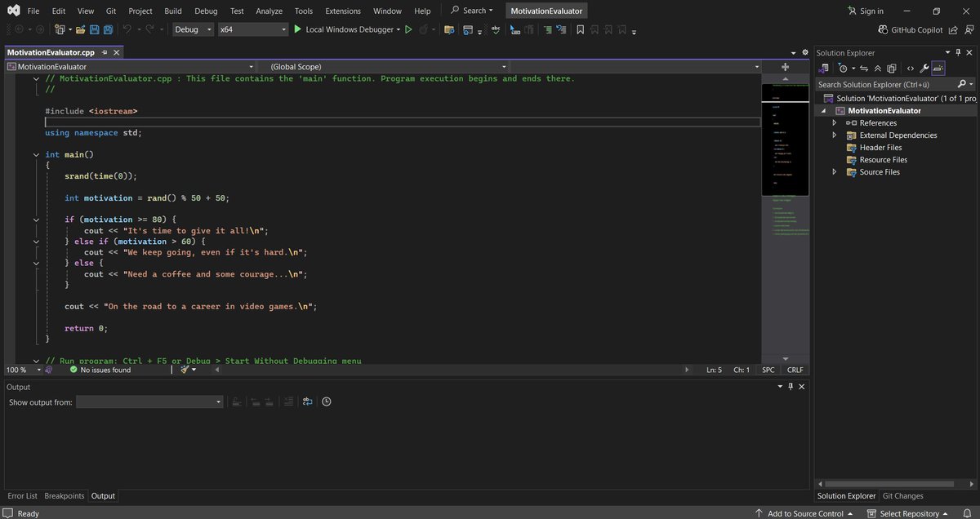The width and height of the screenshot is (980, 519).
Task: Click the editor split-window handle icon
Action: [785, 67]
